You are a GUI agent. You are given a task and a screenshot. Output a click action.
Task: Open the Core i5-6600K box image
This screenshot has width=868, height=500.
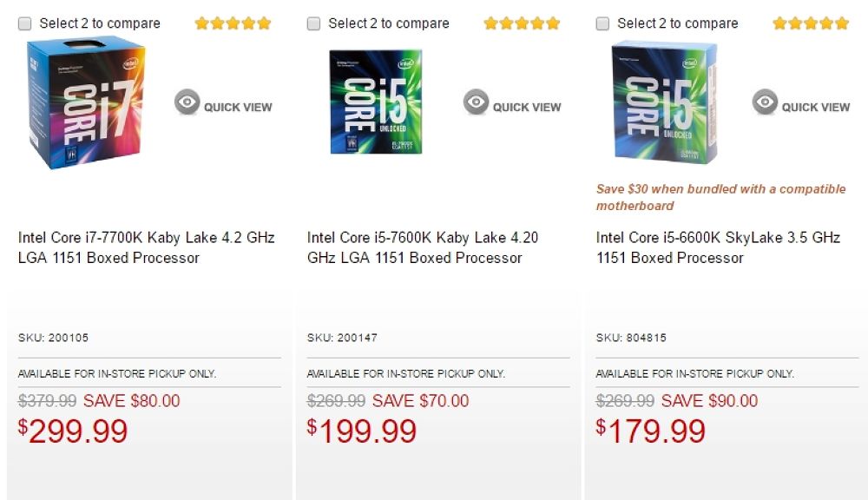[x=665, y=102]
